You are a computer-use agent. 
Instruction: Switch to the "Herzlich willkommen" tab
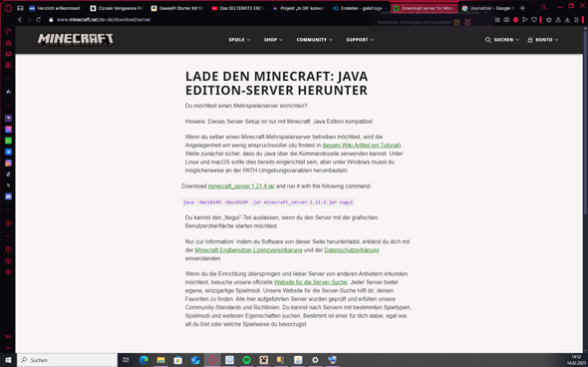point(55,8)
